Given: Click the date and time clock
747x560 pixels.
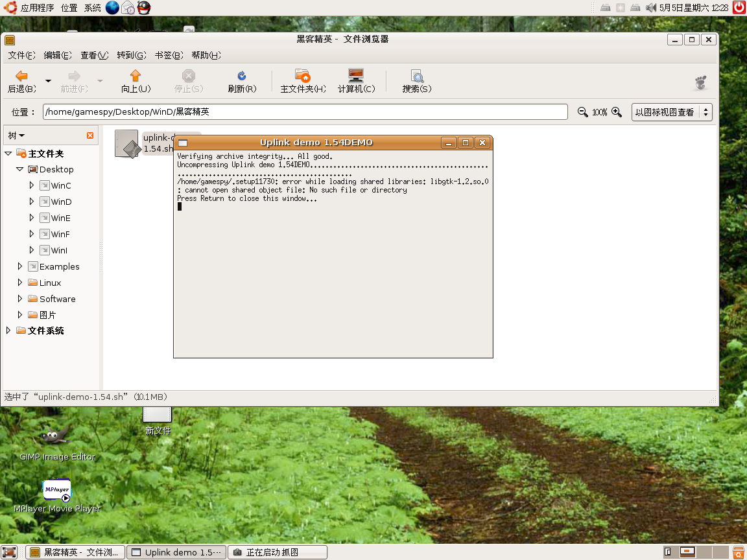Looking at the screenshot, I should click(694, 8).
